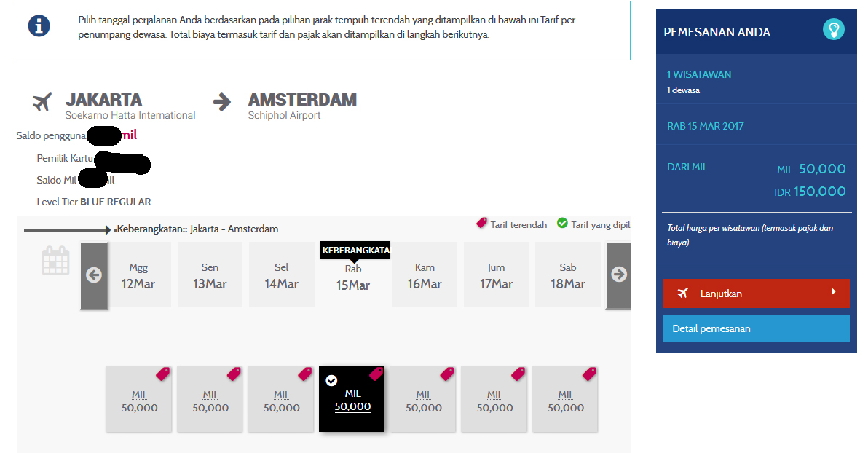Click the green Tarif yang dipil checkmark legend
Screen dimensions: 868x453
coord(564,224)
